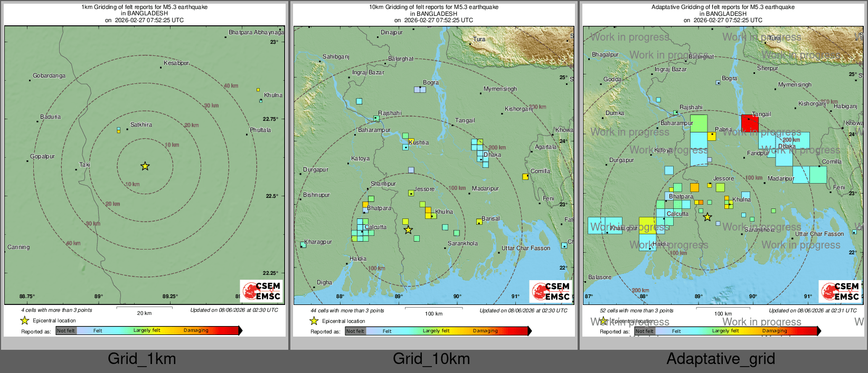Click '4 cells with more than 3 points' text
Viewport: 868px width, 373px height.
pyautogui.click(x=56, y=310)
